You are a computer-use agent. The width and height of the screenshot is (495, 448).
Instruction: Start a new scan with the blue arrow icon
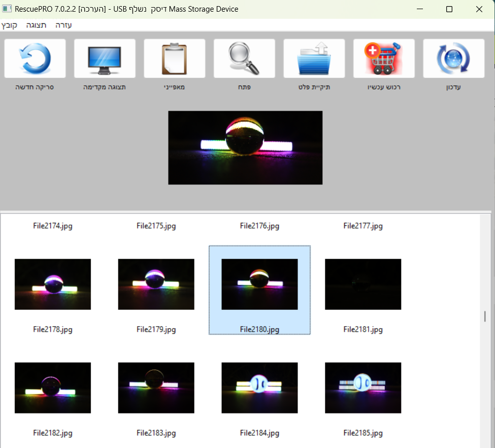35,58
